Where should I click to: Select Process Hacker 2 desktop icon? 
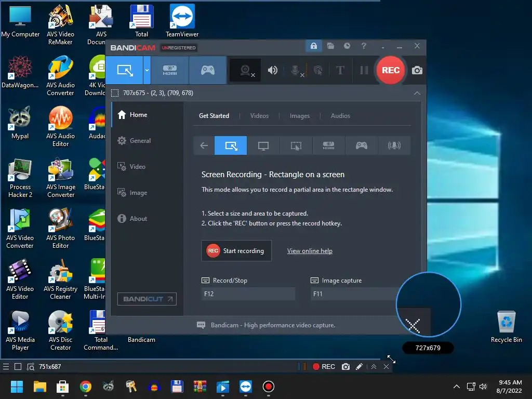click(x=20, y=178)
